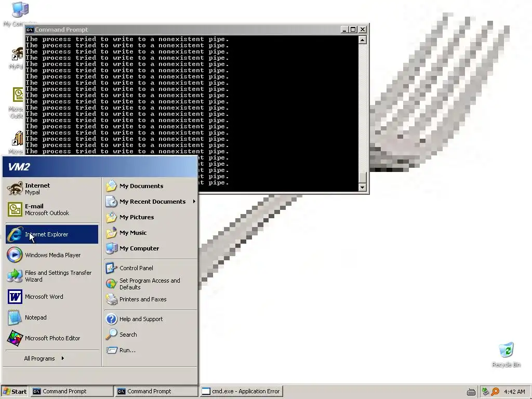Switch to second Command Prompt taskbar button

tap(156, 391)
